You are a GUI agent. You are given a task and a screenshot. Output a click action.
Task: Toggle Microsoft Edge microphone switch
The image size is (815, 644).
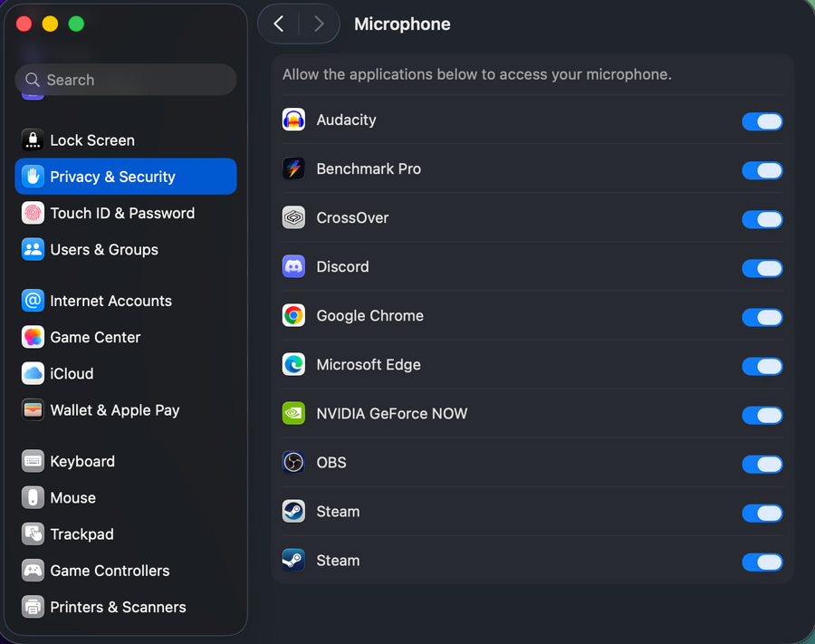tap(762, 366)
